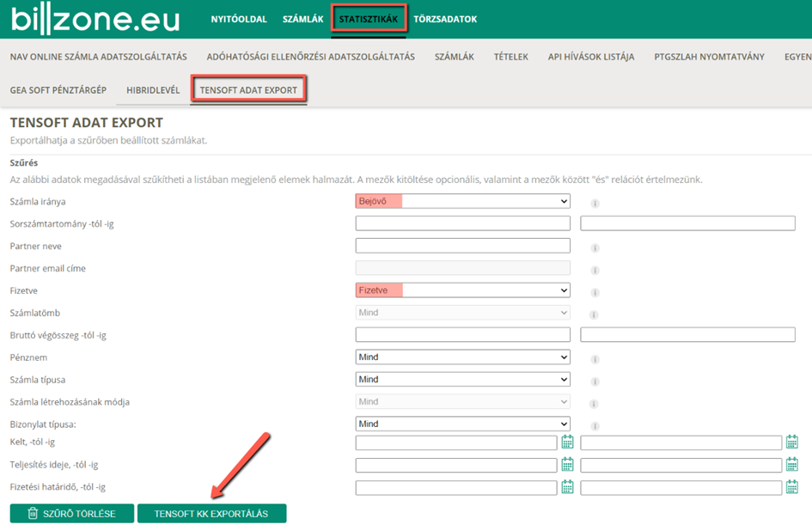Click Fizetési határidő start date field
The image size is (812, 531).
[x=456, y=487]
